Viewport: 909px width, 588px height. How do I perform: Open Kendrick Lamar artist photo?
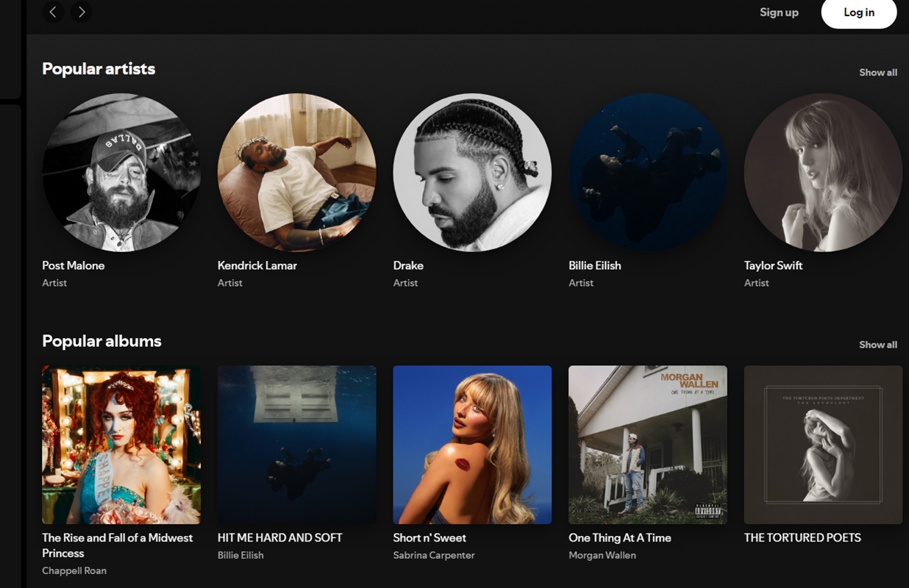pos(297,173)
